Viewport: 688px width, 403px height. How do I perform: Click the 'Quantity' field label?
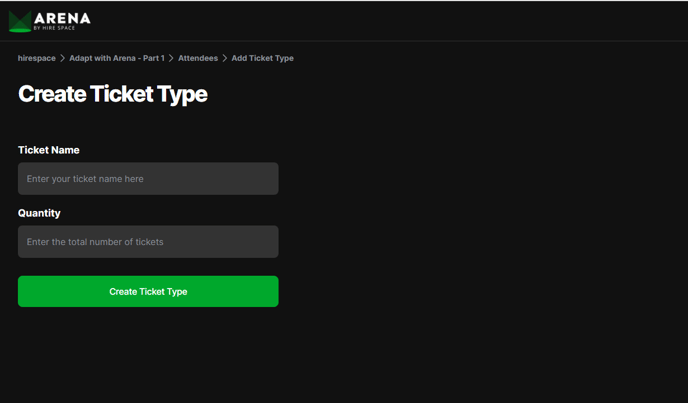coord(39,213)
